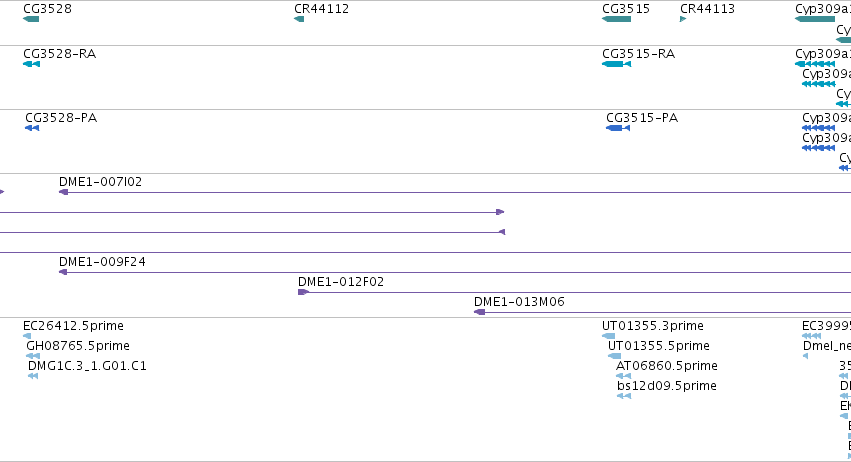The width and height of the screenshot is (851, 462).
Task: Click the CR44112 label text
Action: [321, 9]
